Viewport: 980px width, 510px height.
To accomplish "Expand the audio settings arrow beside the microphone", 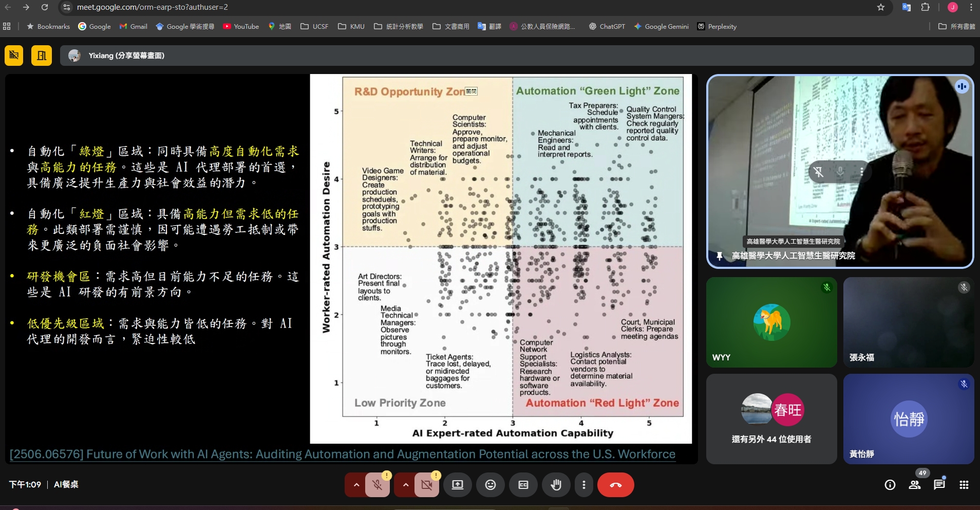I will tap(356, 485).
